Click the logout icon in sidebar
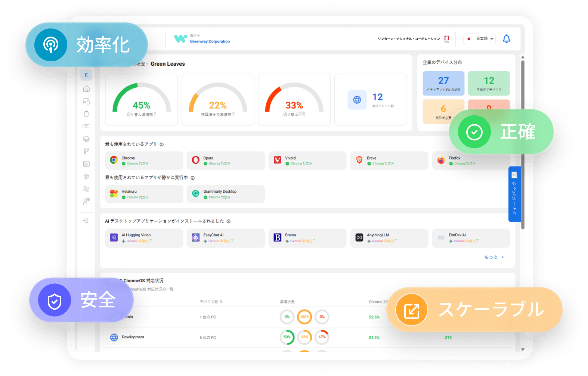Screen dimensions: 588x376 [86, 220]
